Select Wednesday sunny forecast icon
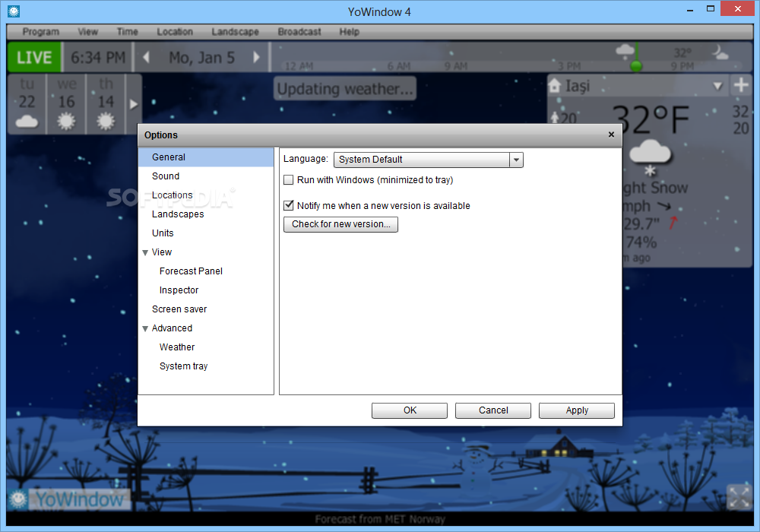Viewport: 760px width, 532px height. click(66, 121)
